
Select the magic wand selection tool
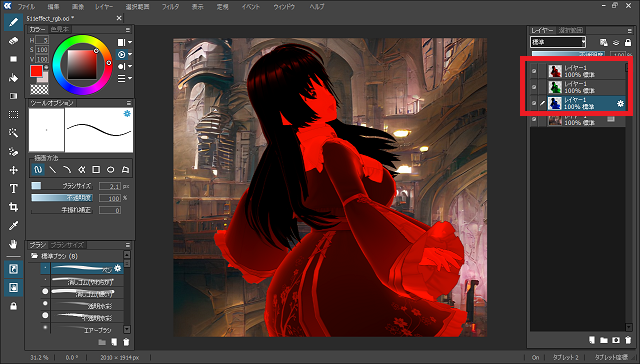(x=13, y=133)
